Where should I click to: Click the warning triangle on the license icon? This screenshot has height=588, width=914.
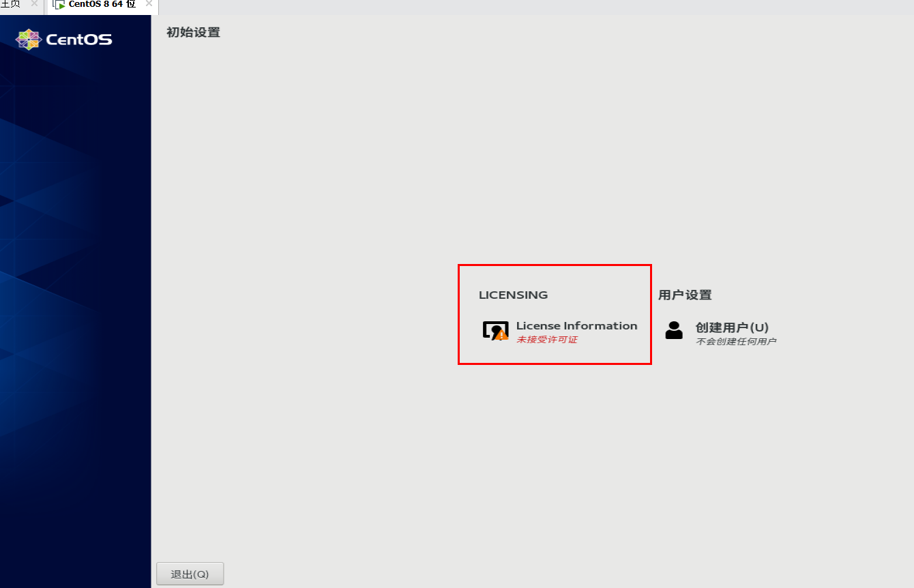coord(501,336)
